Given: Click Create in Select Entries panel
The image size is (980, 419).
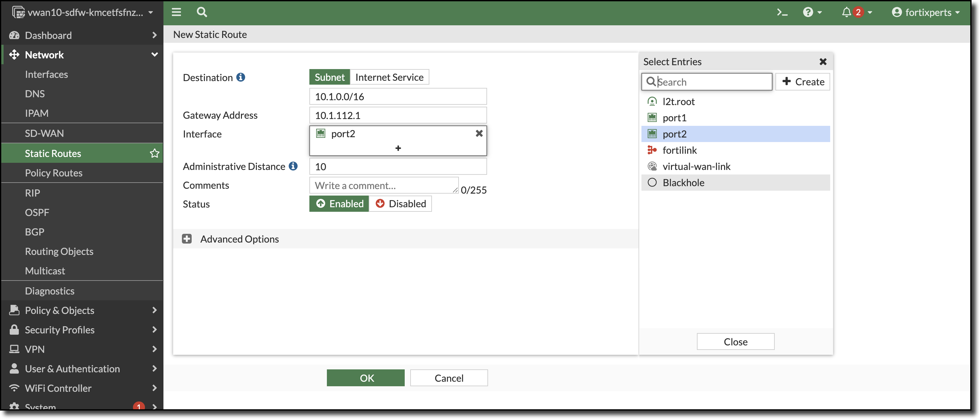Looking at the screenshot, I should [803, 82].
